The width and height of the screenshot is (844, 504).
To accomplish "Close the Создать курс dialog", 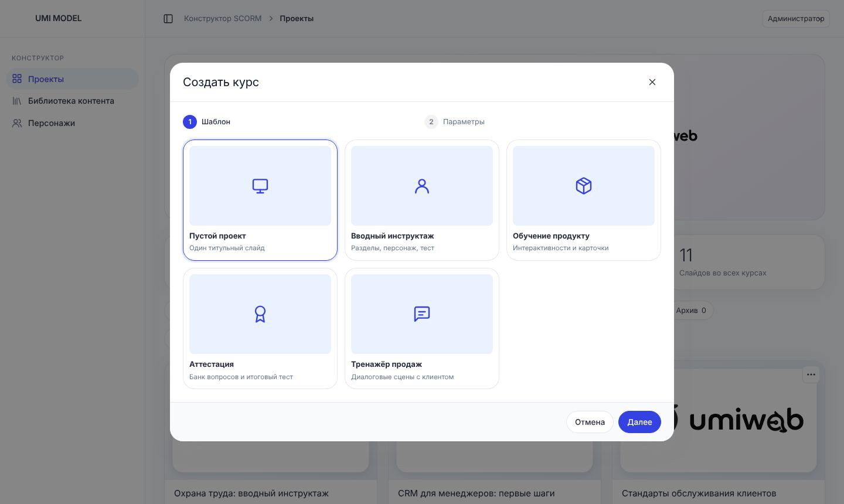I will click(652, 82).
